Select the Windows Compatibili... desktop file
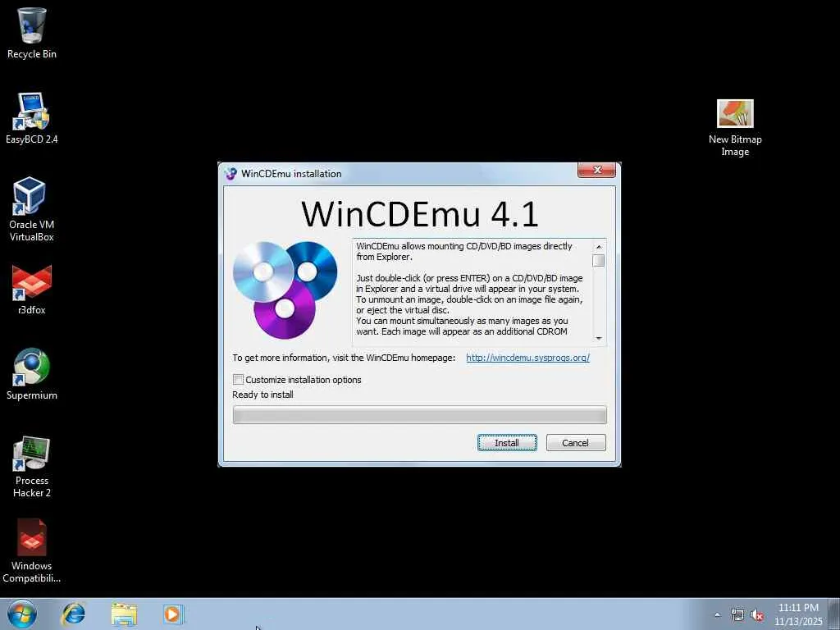840x630 pixels. click(x=32, y=550)
